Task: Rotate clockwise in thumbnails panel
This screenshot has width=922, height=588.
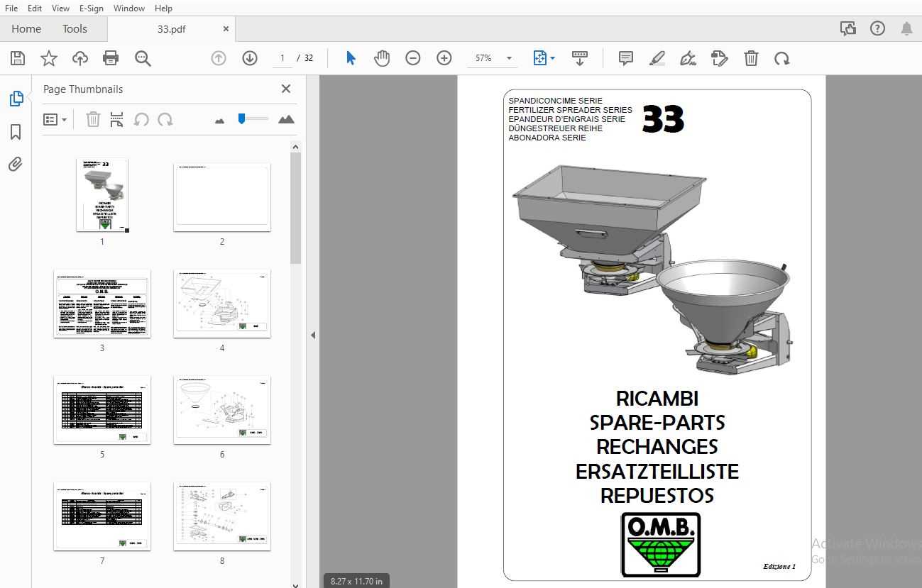Action: coord(165,119)
